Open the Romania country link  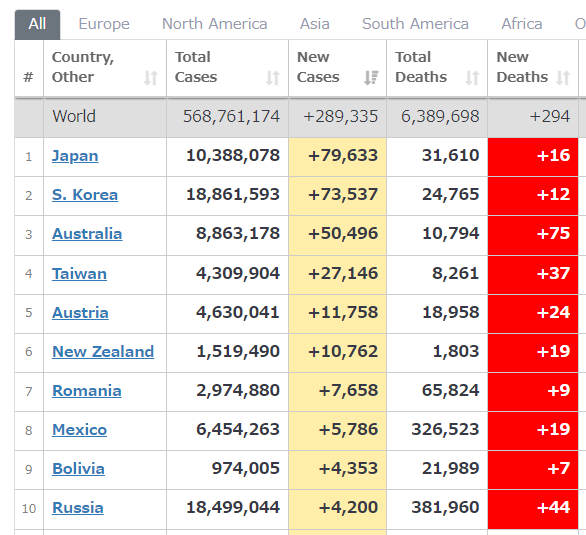click(x=87, y=391)
